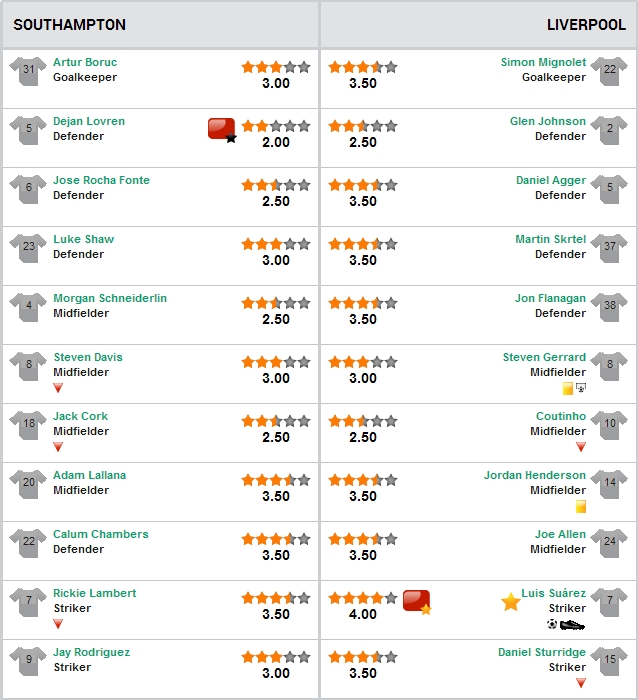Image resolution: width=638 pixels, height=700 pixels.
Task: Click Dejan Lovren's red card flop icon
Action: (222, 130)
